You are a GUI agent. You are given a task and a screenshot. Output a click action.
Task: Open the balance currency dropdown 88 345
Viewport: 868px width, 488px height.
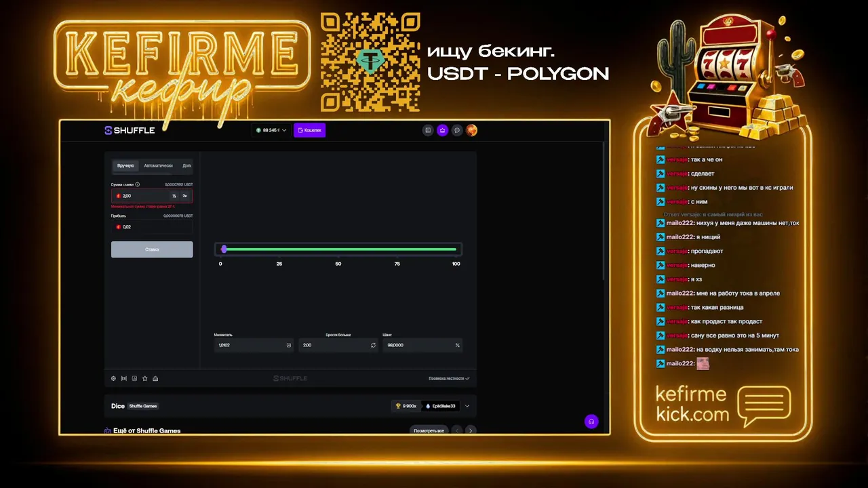(x=271, y=130)
